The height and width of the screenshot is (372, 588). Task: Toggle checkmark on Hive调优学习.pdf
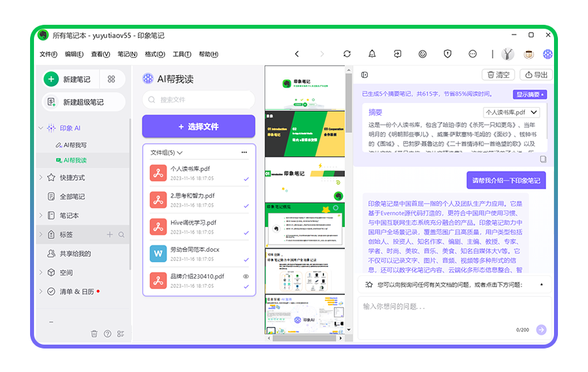pos(246,232)
